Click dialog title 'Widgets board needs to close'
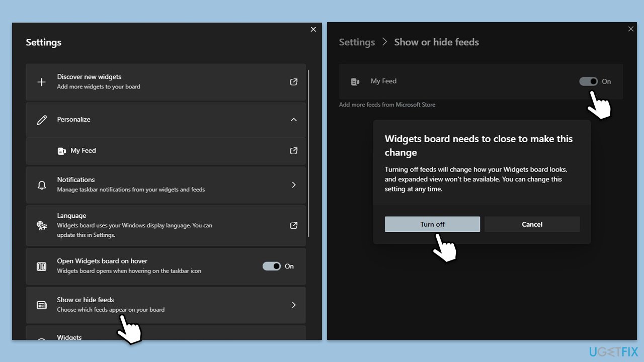Viewport: 644px width, 362px height. [x=478, y=146]
